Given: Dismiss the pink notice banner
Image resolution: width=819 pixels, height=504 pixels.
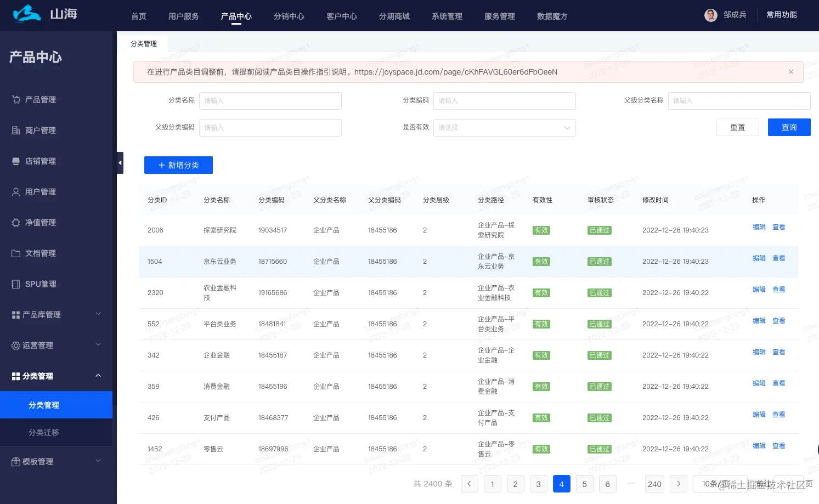Looking at the screenshot, I should click(x=791, y=72).
